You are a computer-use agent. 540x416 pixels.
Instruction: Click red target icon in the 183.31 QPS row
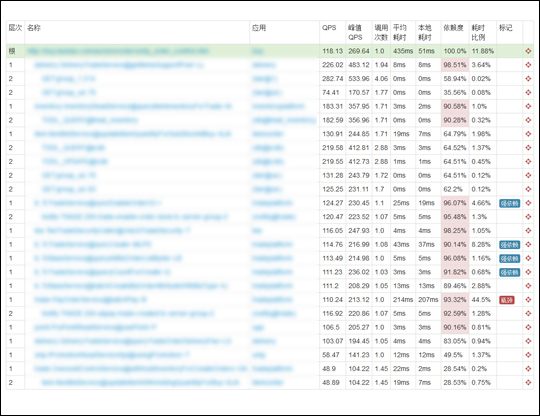point(528,106)
